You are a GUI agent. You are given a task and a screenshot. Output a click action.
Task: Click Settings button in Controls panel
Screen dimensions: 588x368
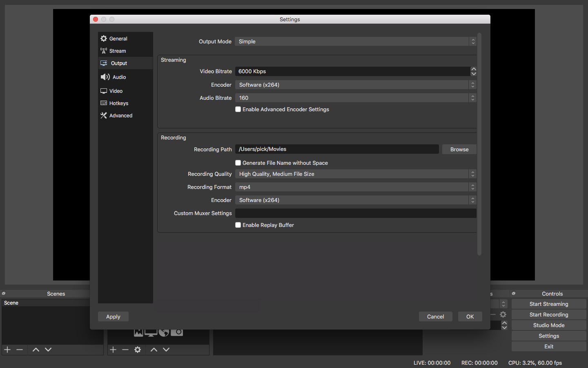tap(549, 336)
